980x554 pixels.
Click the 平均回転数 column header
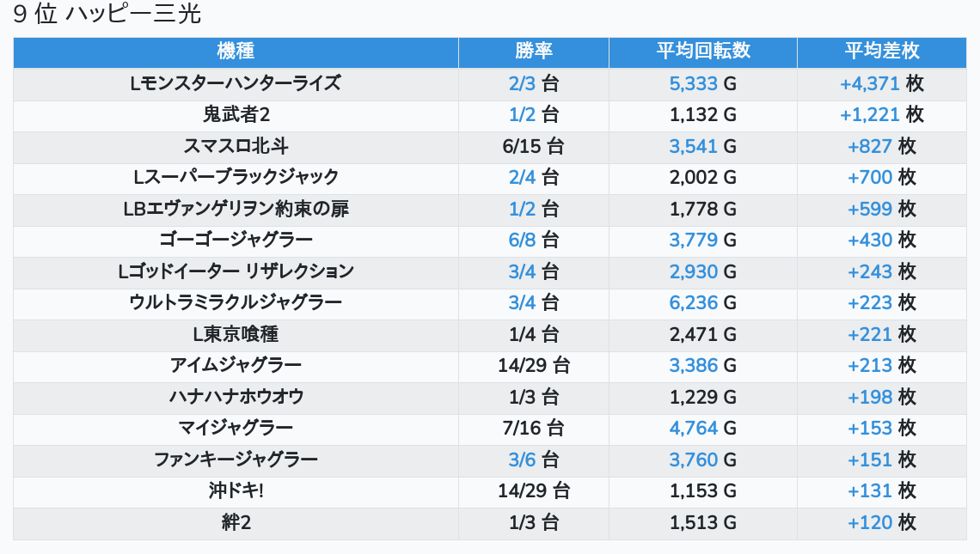pos(703,51)
